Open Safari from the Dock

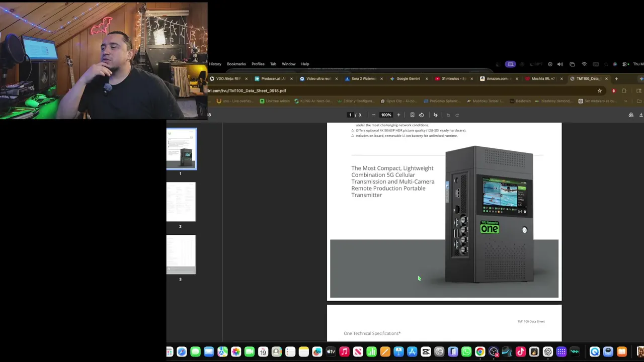pyautogui.click(x=182, y=352)
